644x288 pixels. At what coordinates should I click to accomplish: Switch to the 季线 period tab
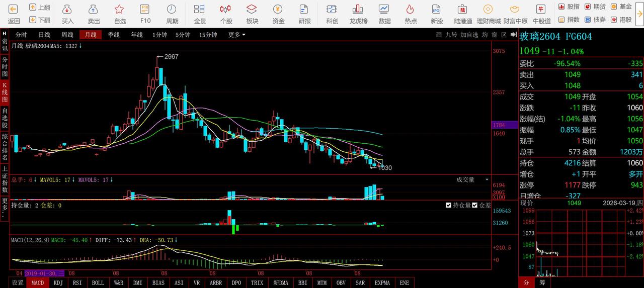pos(114,35)
